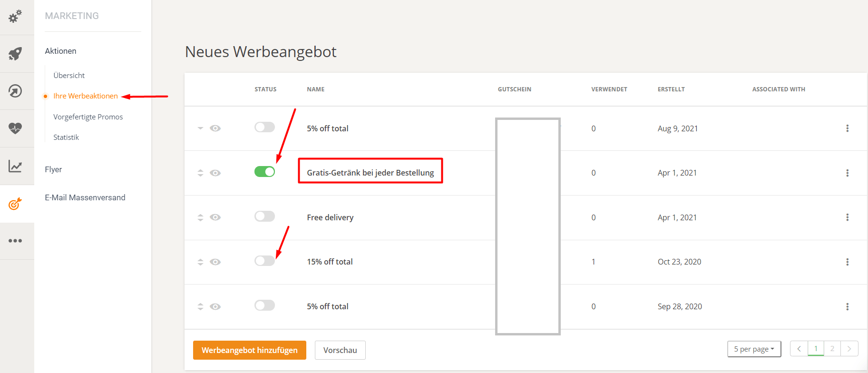Click Gratis-Getränk bei jeder Bestellung name
The width and height of the screenshot is (868, 373).
(x=371, y=173)
